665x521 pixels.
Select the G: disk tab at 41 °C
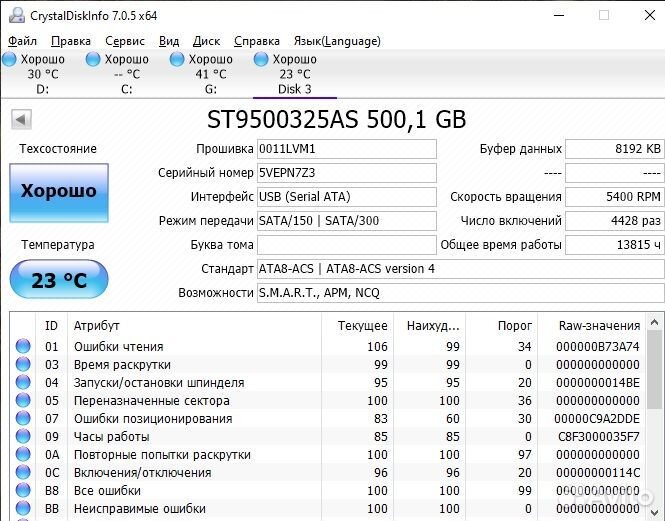point(210,74)
